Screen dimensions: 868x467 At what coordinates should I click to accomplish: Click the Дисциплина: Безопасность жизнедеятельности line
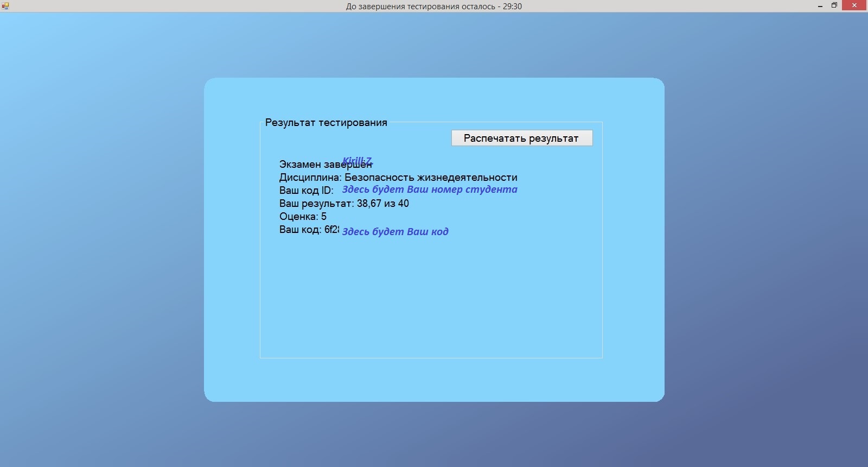398,178
